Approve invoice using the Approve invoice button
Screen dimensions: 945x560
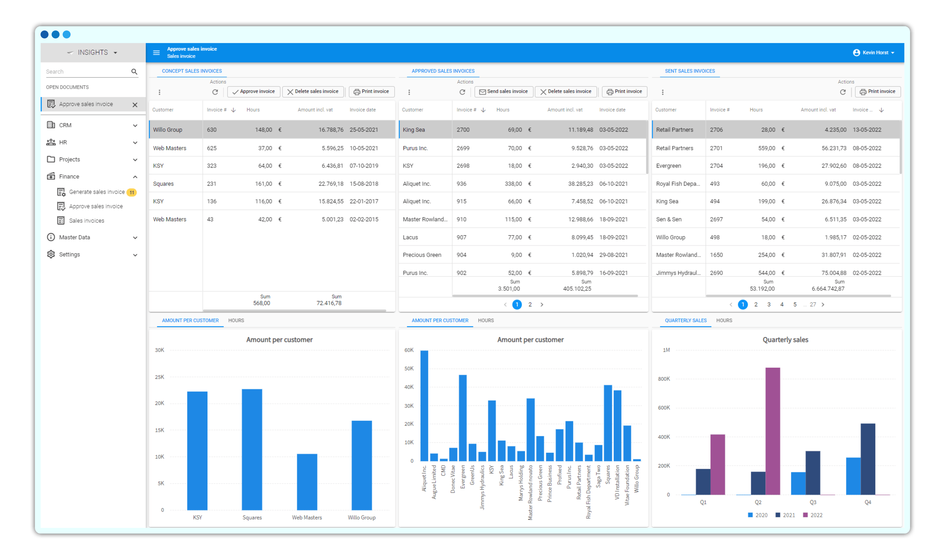tap(253, 91)
